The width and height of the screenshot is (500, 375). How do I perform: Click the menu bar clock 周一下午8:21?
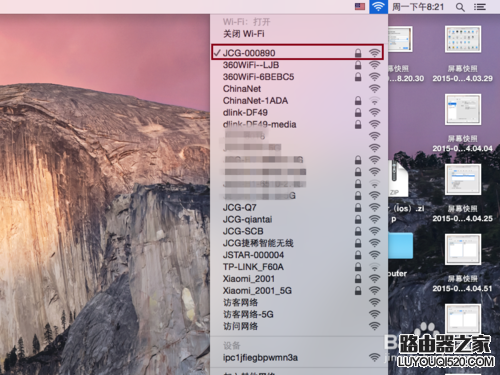418,7
